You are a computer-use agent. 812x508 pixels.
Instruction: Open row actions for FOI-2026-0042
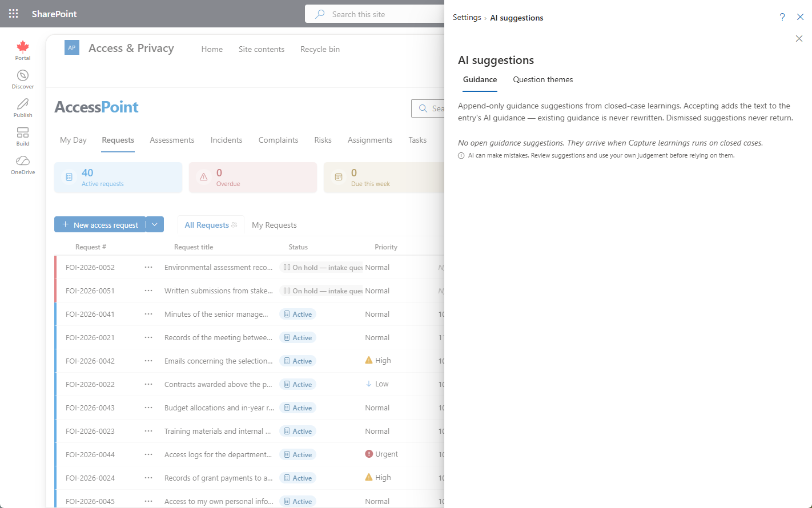[x=148, y=361]
